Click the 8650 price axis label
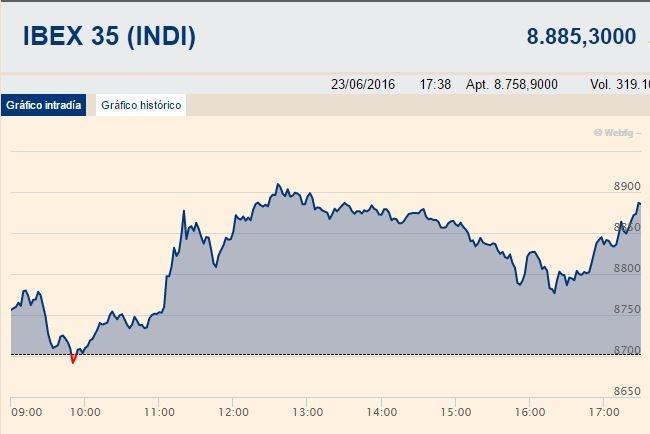The width and height of the screenshot is (650, 434). tap(627, 391)
